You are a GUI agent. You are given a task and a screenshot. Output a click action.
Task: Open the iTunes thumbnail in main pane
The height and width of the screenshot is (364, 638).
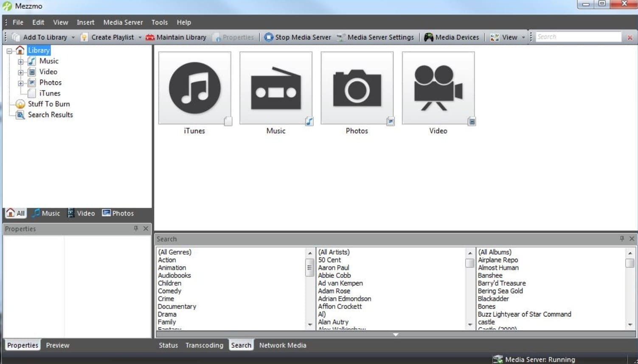194,88
